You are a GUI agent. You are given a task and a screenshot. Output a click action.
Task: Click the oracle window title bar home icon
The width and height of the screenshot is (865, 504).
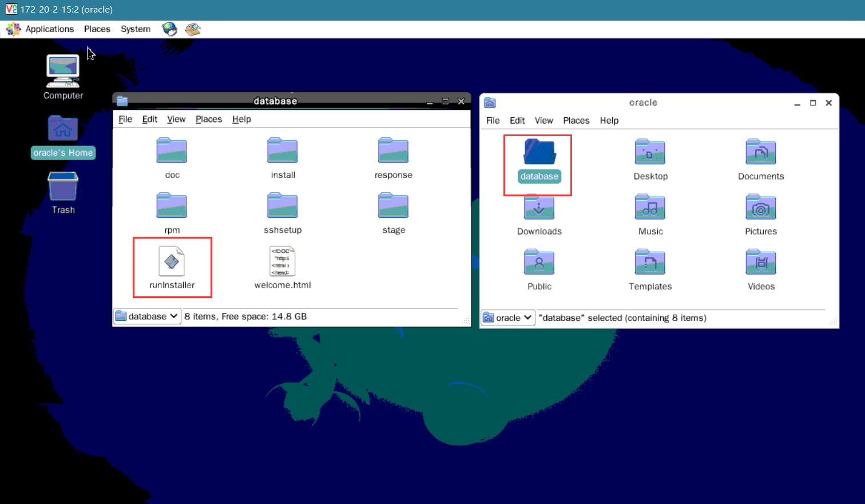[x=490, y=102]
